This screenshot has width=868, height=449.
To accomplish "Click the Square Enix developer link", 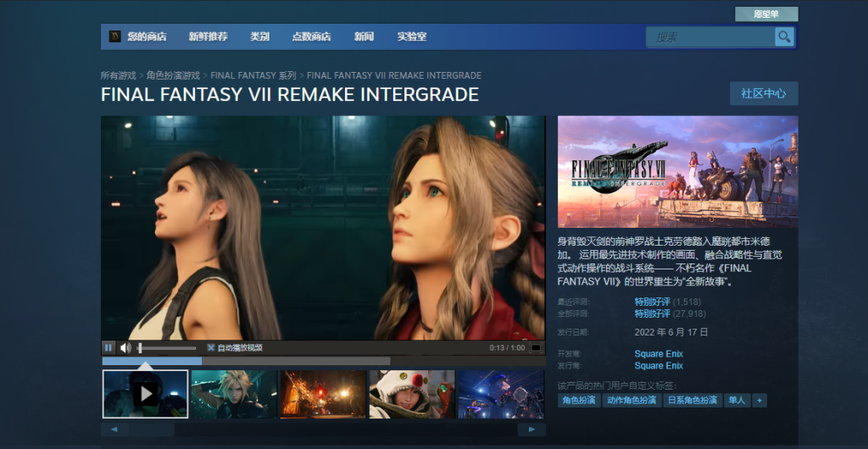I will 659,354.
